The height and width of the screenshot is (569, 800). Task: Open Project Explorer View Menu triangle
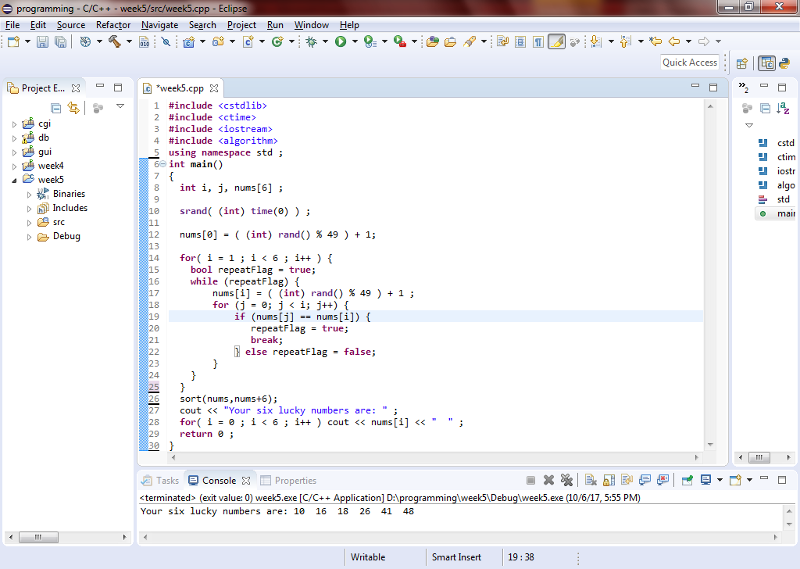click(x=120, y=107)
